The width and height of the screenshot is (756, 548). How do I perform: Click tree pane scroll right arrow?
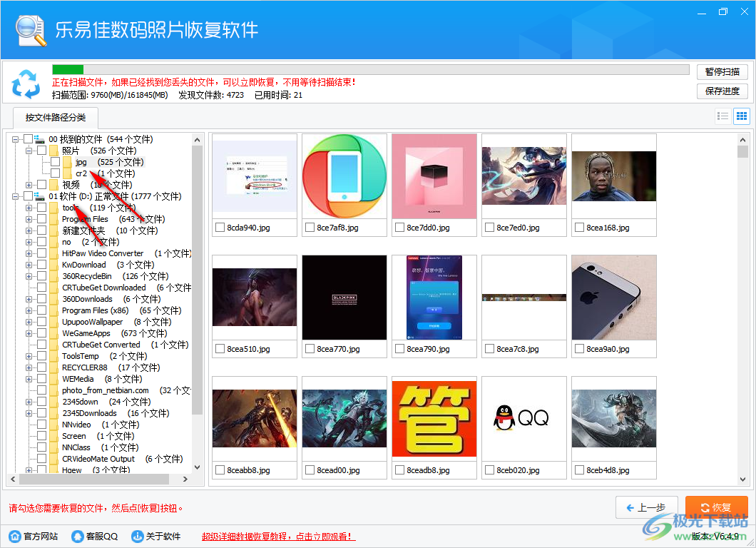pyautogui.click(x=185, y=479)
